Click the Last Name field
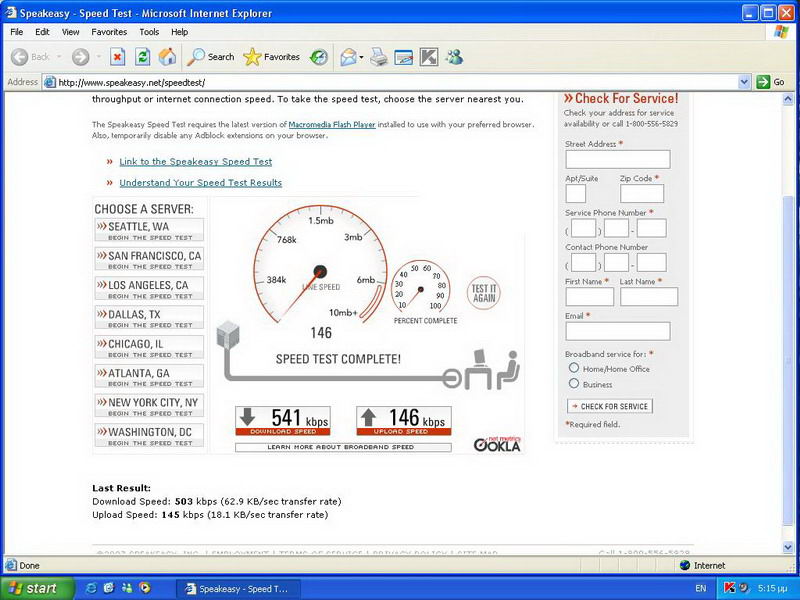 click(x=649, y=296)
